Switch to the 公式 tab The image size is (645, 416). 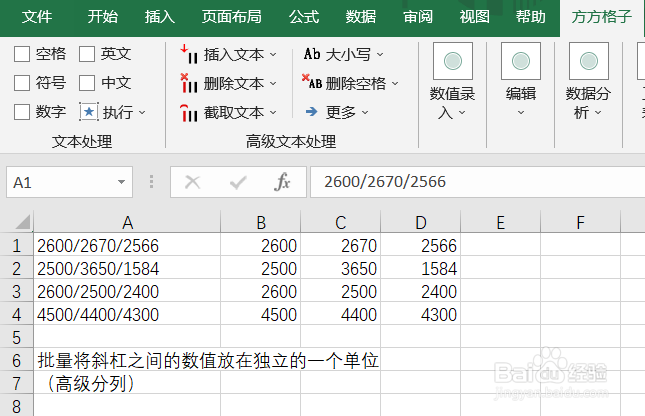coord(304,17)
